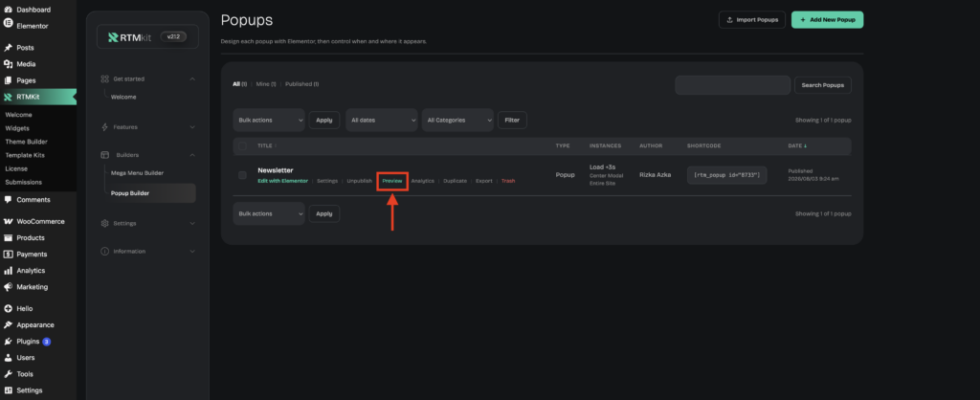980x400 pixels.
Task: Click the Builders layout icon
Action: click(105, 154)
